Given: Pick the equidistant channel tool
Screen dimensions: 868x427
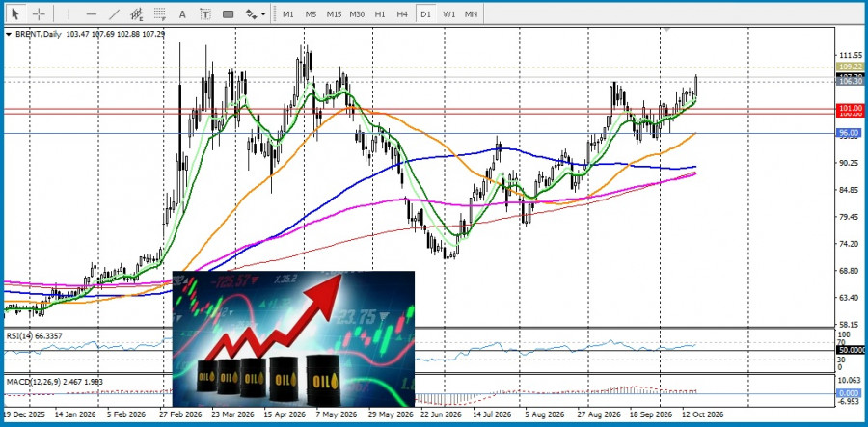Looking at the screenshot, I should (137, 14).
